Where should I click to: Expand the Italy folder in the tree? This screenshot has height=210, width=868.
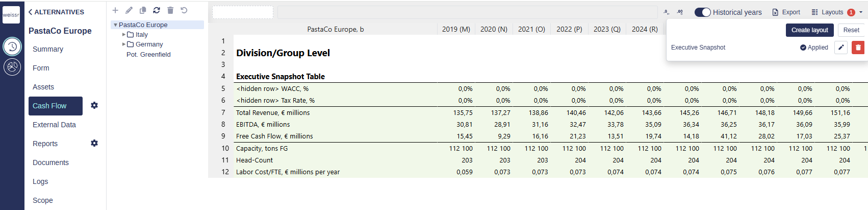pyautogui.click(x=124, y=35)
